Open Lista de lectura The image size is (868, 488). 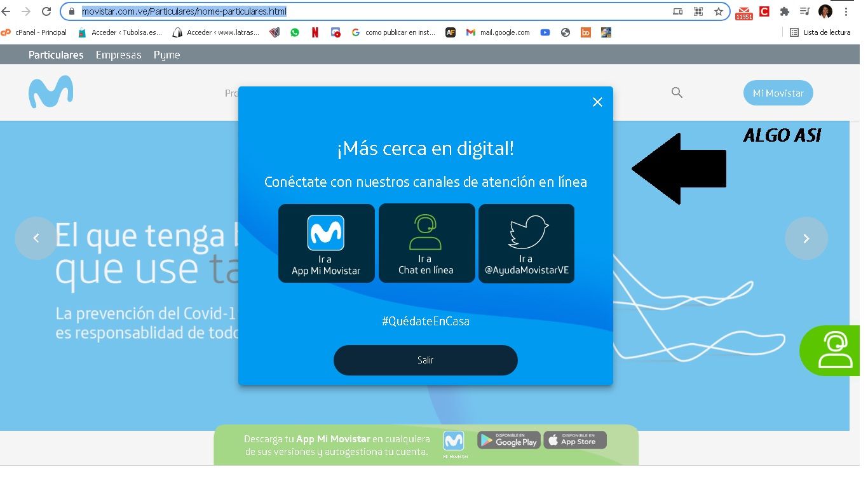click(820, 32)
